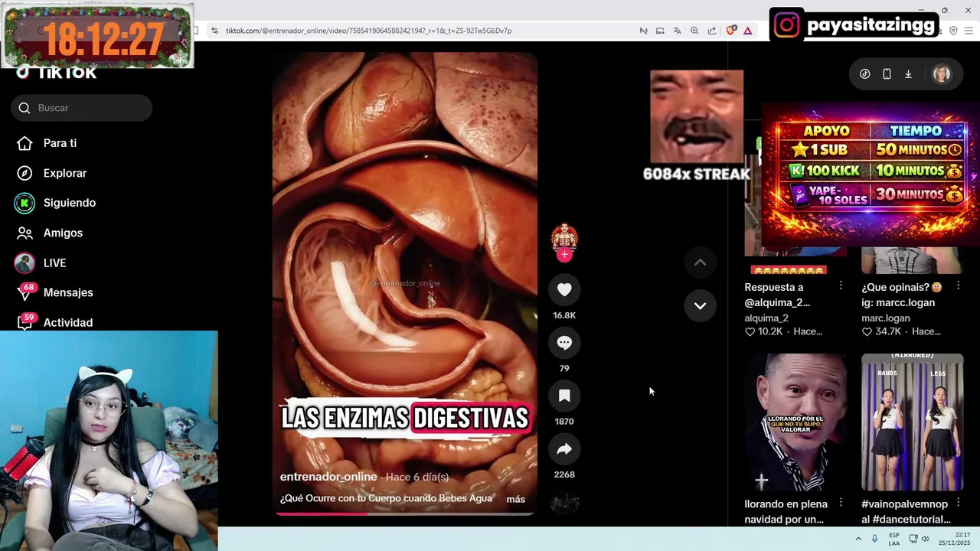Open 'Respuesta a @alquima_2...' video title
Viewport: 980px width, 551px height.
point(777,295)
